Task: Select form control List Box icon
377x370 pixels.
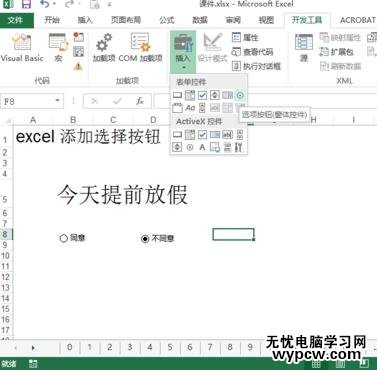Action: coord(227,95)
